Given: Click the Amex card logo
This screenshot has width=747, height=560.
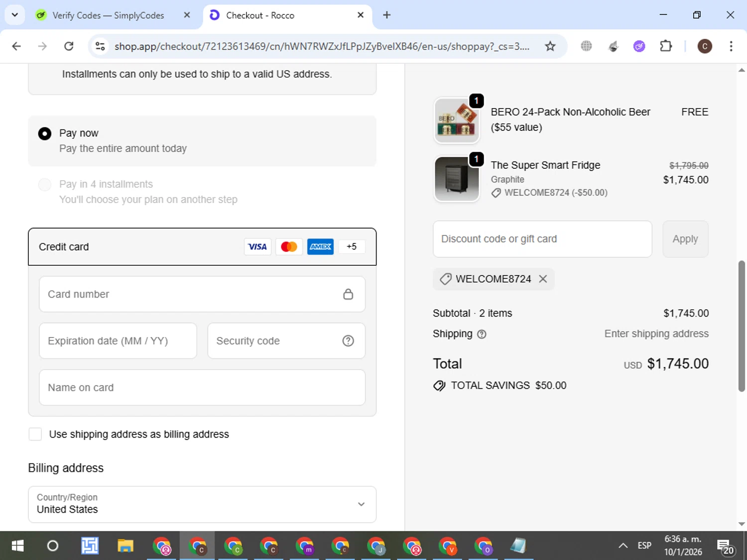Looking at the screenshot, I should pos(320,247).
